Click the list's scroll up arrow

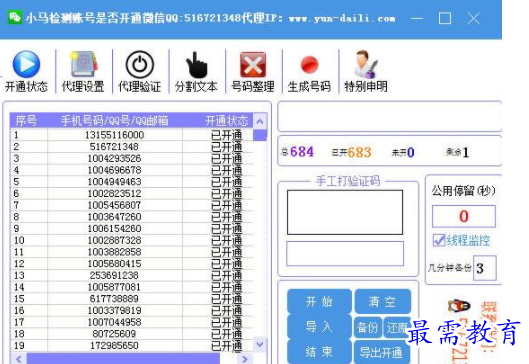[x=260, y=121]
